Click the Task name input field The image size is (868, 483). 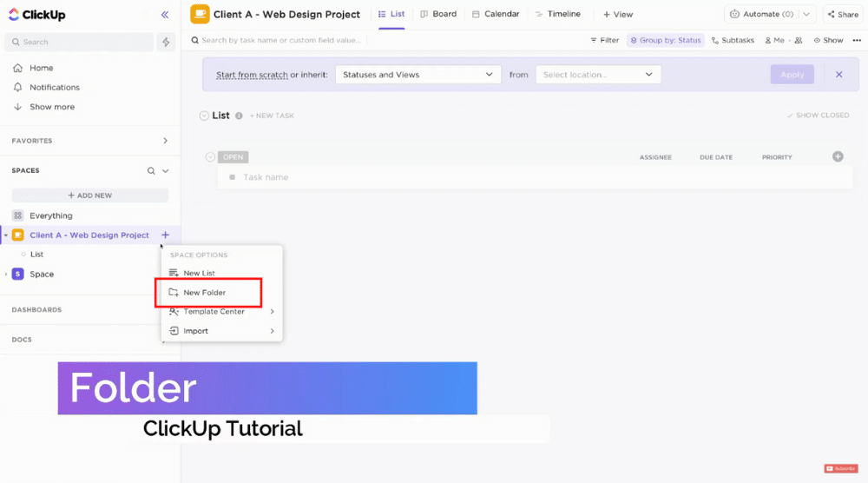[534, 177]
